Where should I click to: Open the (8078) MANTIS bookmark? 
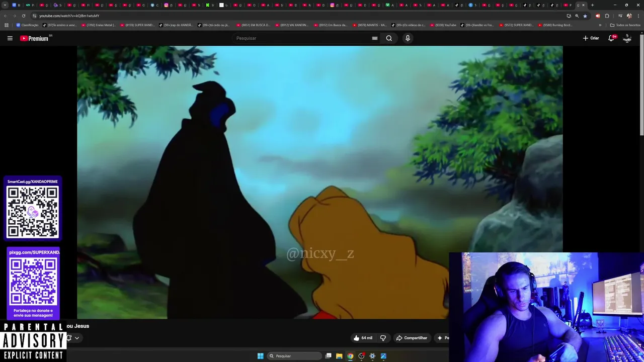tap(369, 25)
